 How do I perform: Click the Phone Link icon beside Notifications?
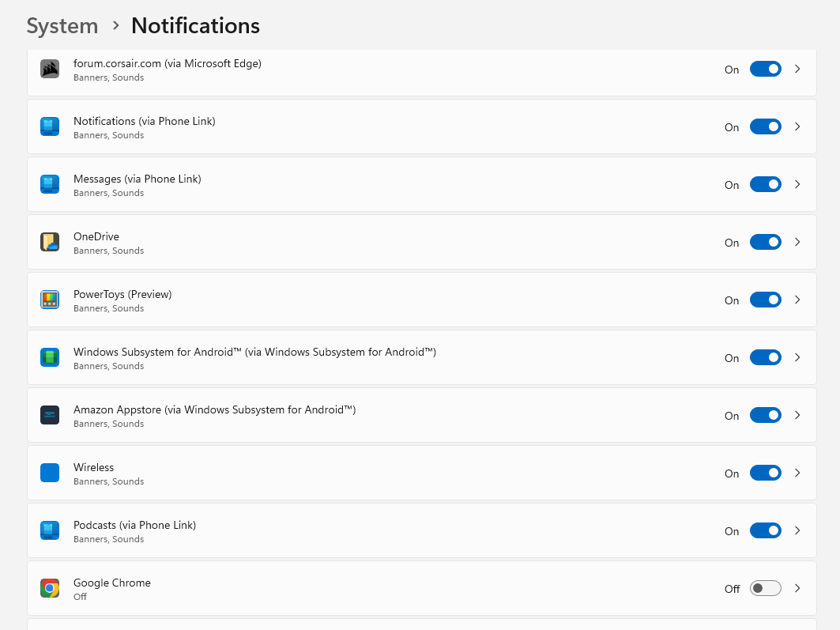[50, 127]
